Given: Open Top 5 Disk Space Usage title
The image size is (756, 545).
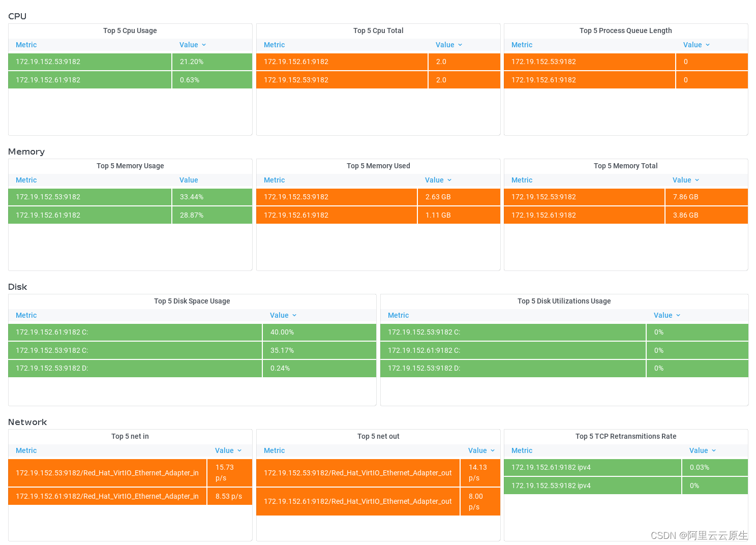Looking at the screenshot, I should coord(192,301).
